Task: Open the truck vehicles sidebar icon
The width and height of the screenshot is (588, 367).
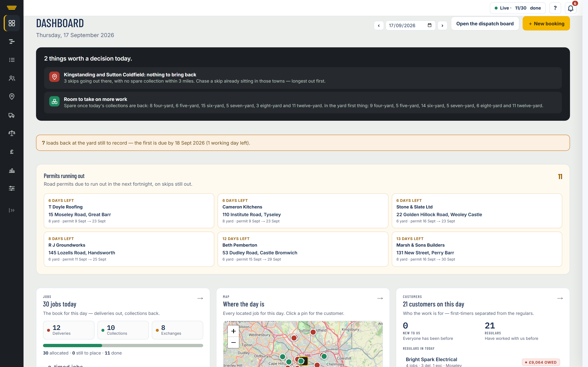Action: 12,115
